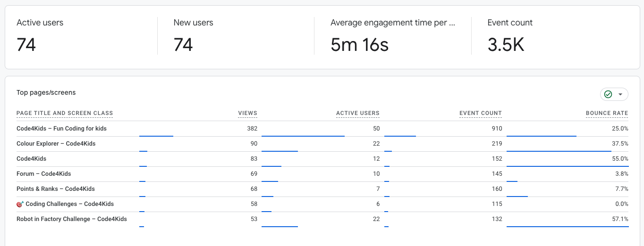Select the Average engagement time metric card
The height and width of the screenshot is (246, 644).
[393, 37]
